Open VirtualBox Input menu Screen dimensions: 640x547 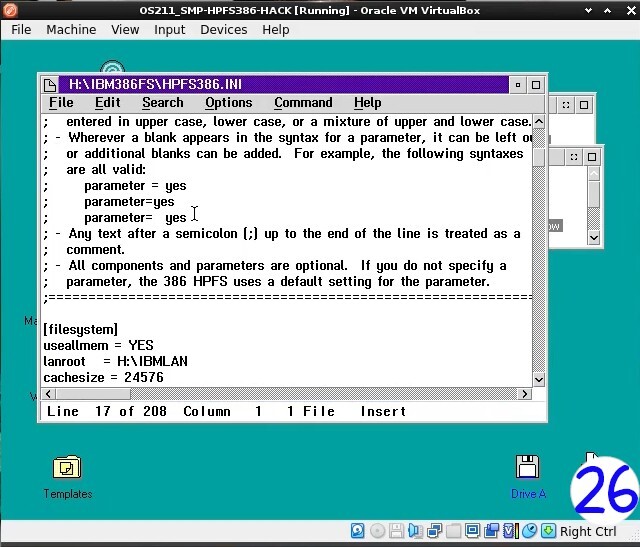[x=169, y=29]
